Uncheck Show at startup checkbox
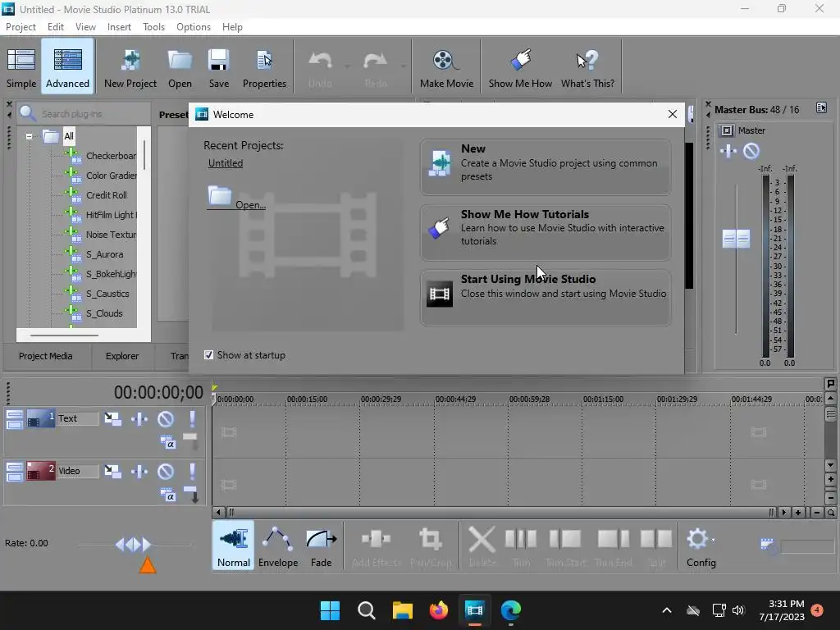This screenshot has height=630, width=840. pyautogui.click(x=209, y=354)
